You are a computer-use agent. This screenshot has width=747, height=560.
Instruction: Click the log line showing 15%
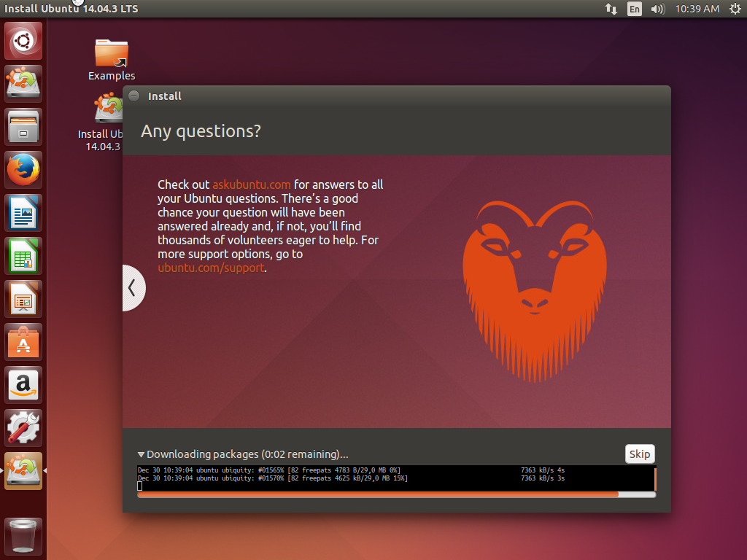pos(351,478)
